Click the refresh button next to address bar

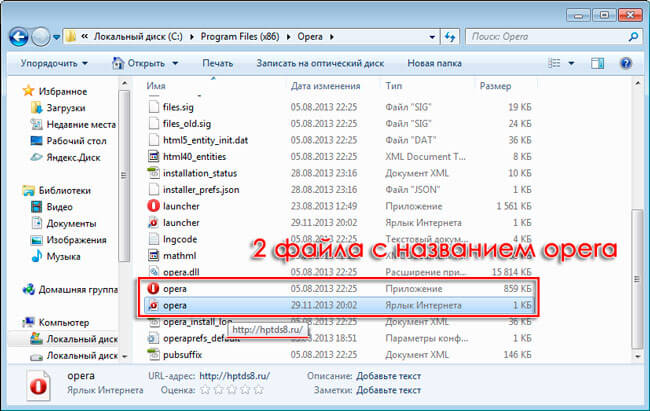pos(450,37)
